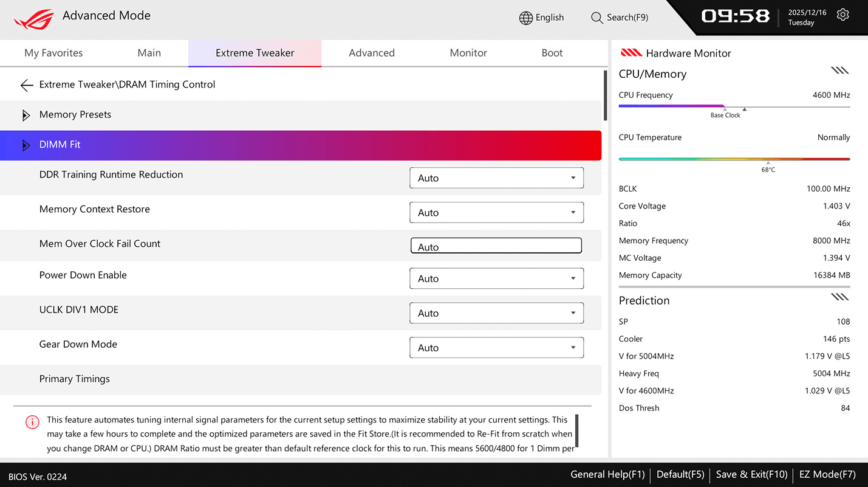
Task: Switch to the Advanced tab
Action: pyautogui.click(x=371, y=53)
